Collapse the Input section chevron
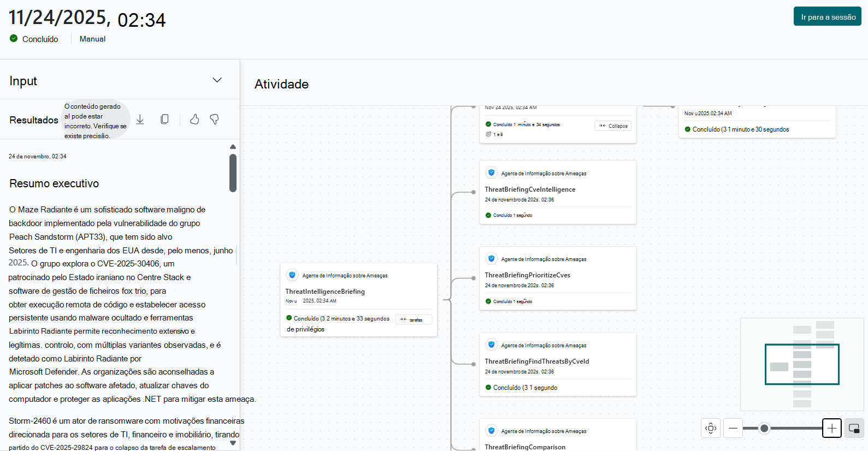Viewport: 868px width, 451px height. point(217,80)
